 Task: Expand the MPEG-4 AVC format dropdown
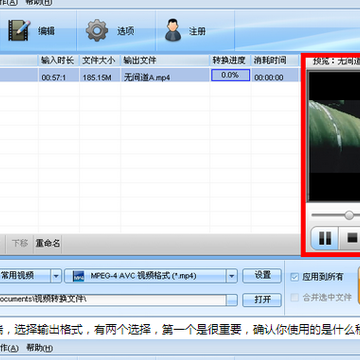click(x=232, y=276)
